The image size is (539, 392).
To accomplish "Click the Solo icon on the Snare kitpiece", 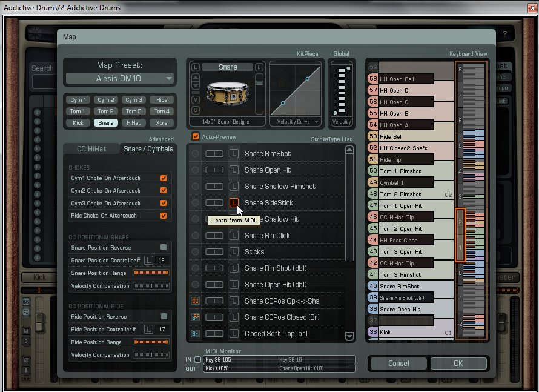I will click(x=195, y=109).
